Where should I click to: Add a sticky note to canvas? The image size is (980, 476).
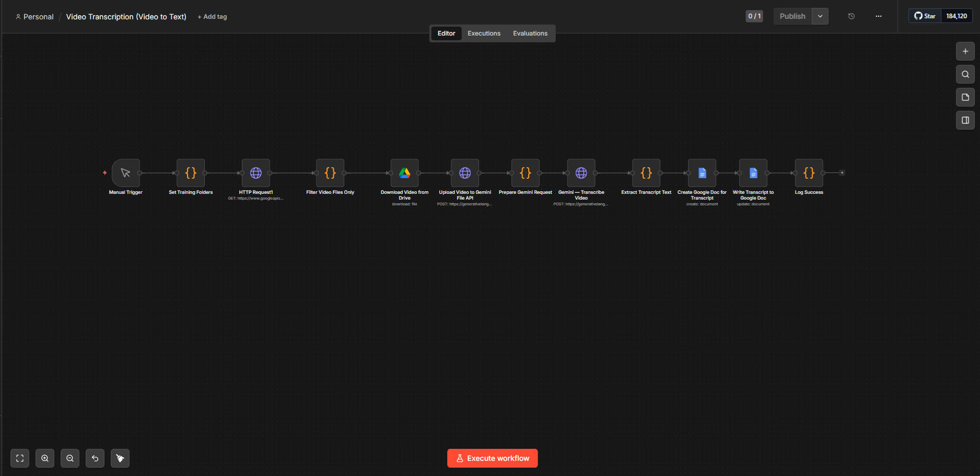[x=965, y=97]
